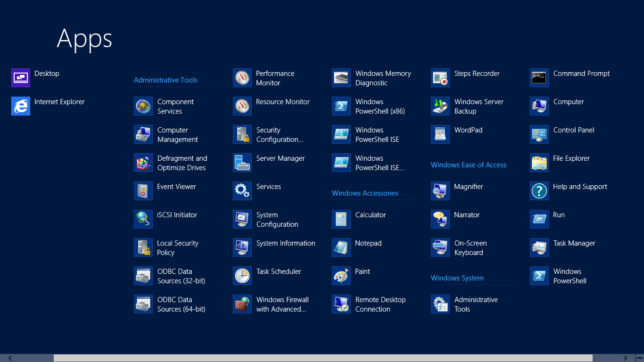Image resolution: width=644 pixels, height=362 pixels.
Task: Open ODBC Data Sources (64-bit) icon
Action: [x=143, y=304]
